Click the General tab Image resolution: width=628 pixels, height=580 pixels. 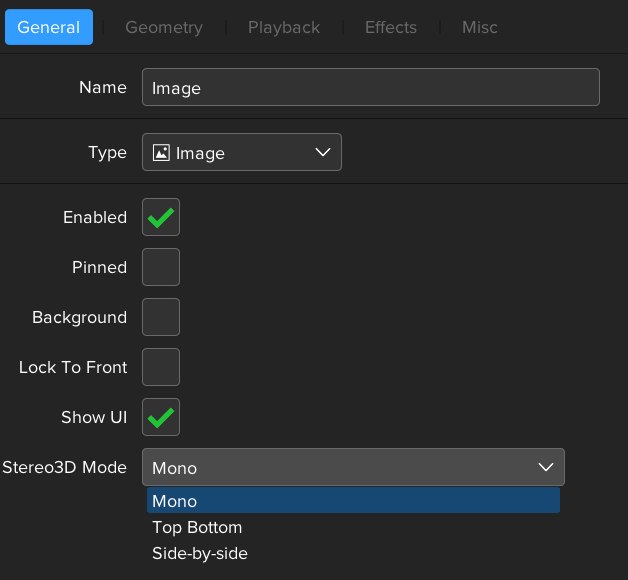[49, 27]
